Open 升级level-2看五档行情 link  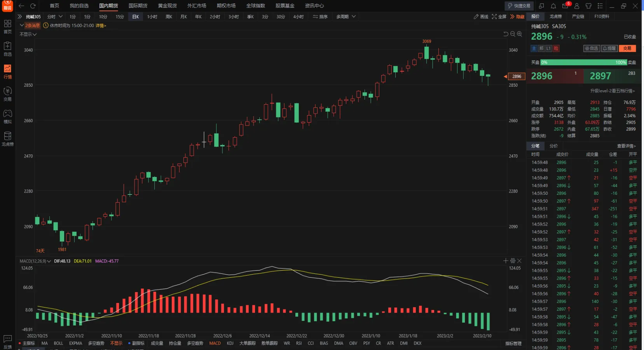tap(613, 91)
